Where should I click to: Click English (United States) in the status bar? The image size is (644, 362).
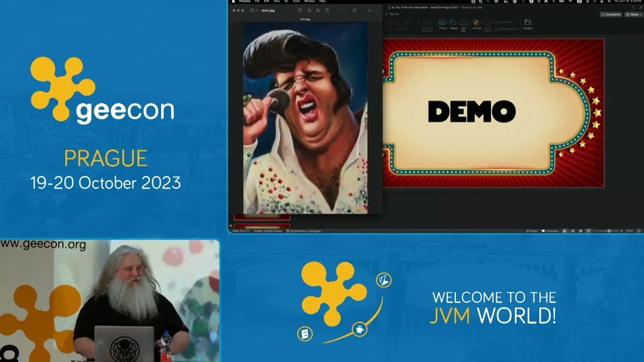(x=269, y=231)
